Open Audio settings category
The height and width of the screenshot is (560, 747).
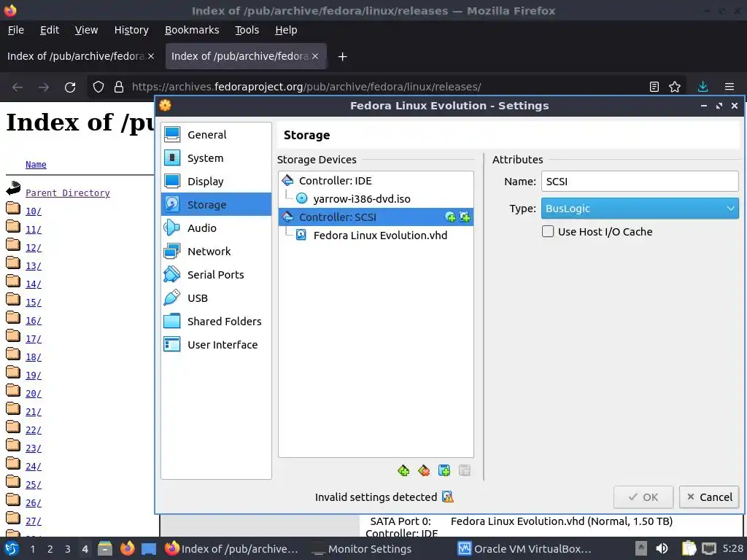(216, 228)
